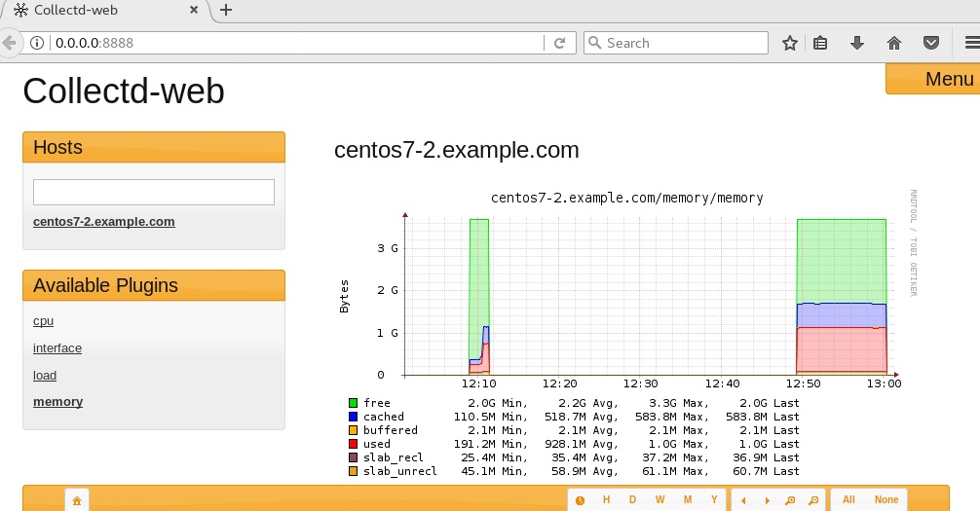Bookmark page with star icon
The width and height of the screenshot is (980, 511).
pyautogui.click(x=790, y=43)
